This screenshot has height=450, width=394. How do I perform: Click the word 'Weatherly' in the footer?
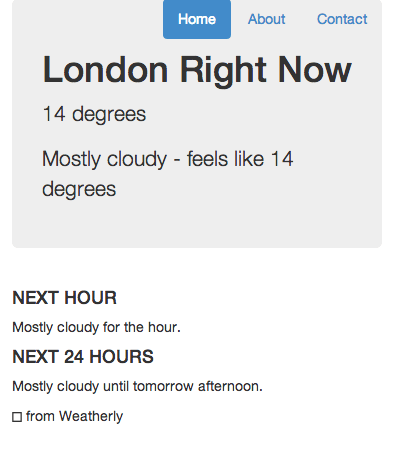click(x=91, y=416)
